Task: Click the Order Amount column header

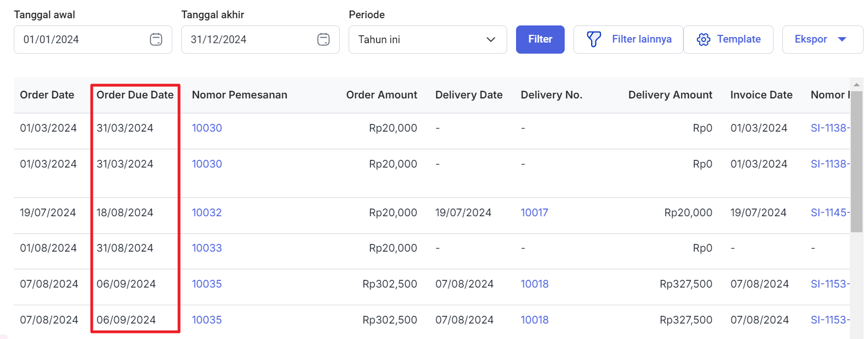Action: pyautogui.click(x=381, y=95)
